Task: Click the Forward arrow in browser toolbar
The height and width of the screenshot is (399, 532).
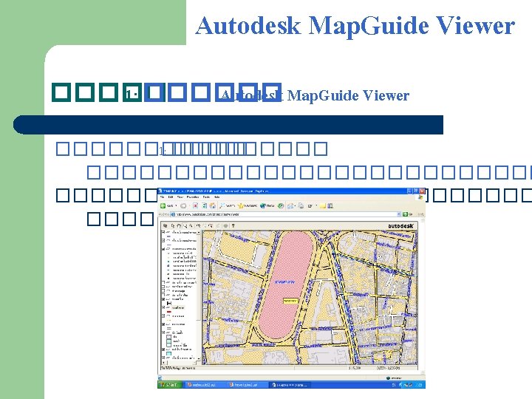Action: pyautogui.click(x=183, y=205)
